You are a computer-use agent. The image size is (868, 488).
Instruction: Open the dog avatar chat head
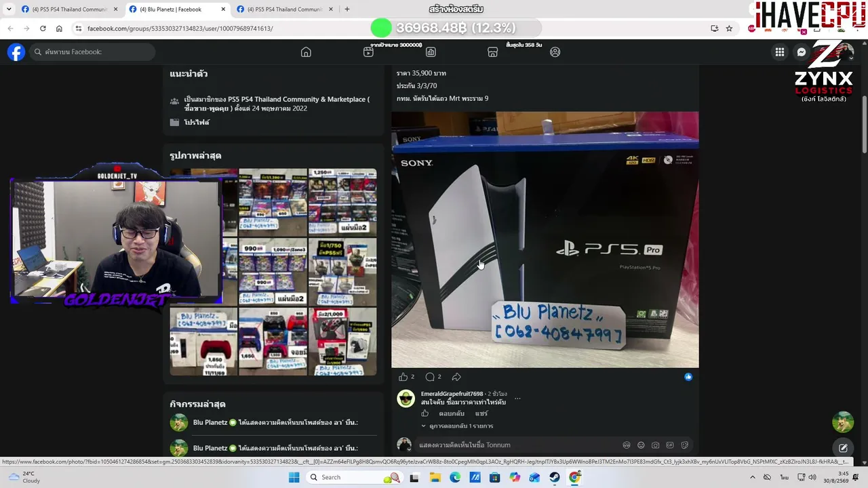(x=843, y=422)
